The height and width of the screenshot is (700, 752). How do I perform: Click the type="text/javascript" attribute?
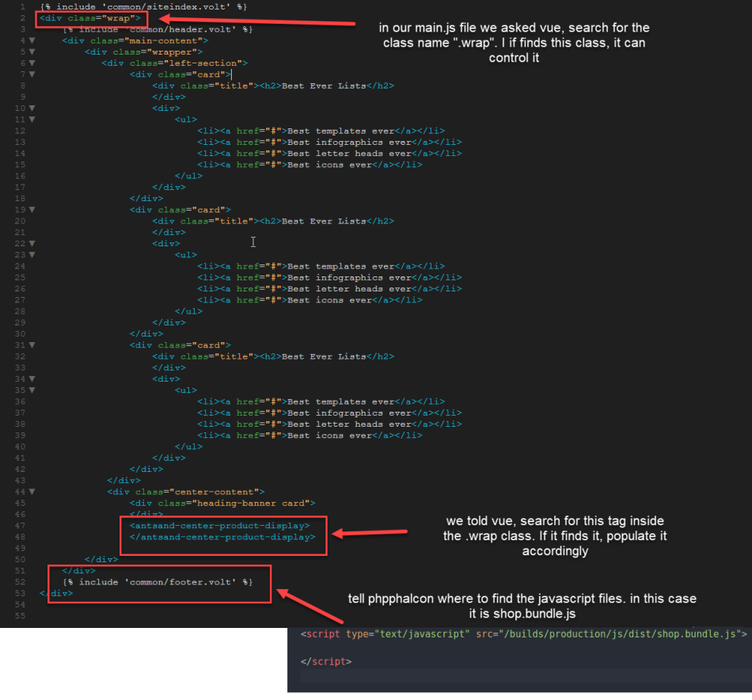pos(408,633)
